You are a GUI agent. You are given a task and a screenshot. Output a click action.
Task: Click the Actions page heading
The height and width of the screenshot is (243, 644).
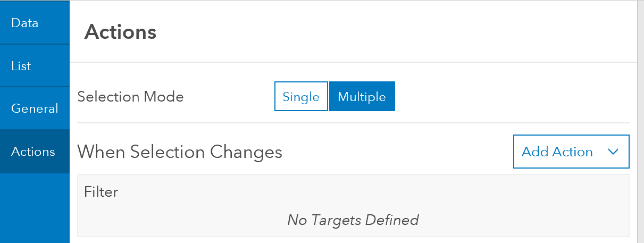tap(120, 32)
